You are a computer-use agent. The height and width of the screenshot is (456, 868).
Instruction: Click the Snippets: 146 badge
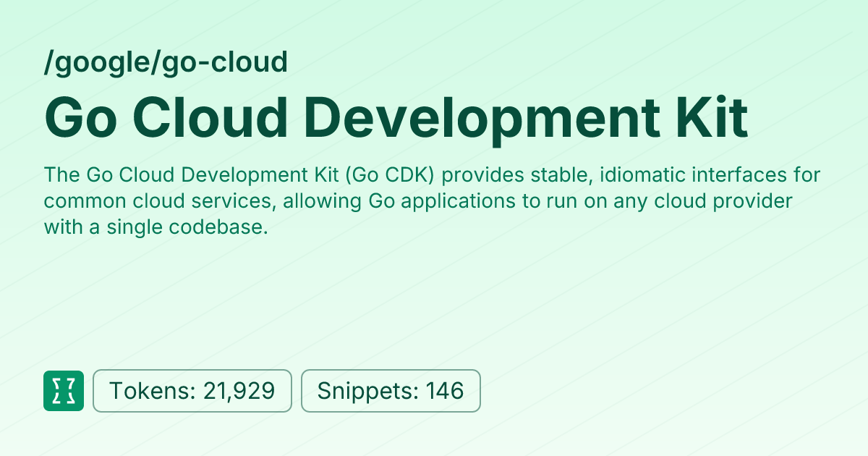point(391,391)
